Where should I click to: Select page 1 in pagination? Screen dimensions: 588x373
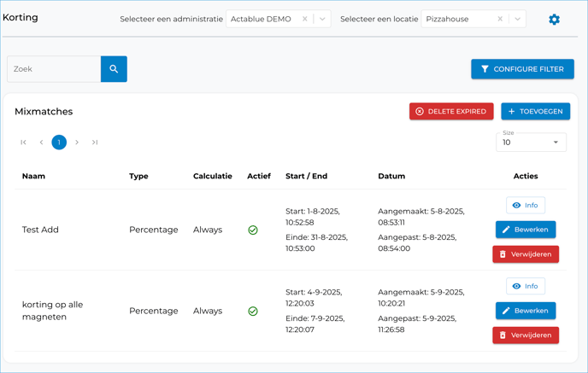59,143
